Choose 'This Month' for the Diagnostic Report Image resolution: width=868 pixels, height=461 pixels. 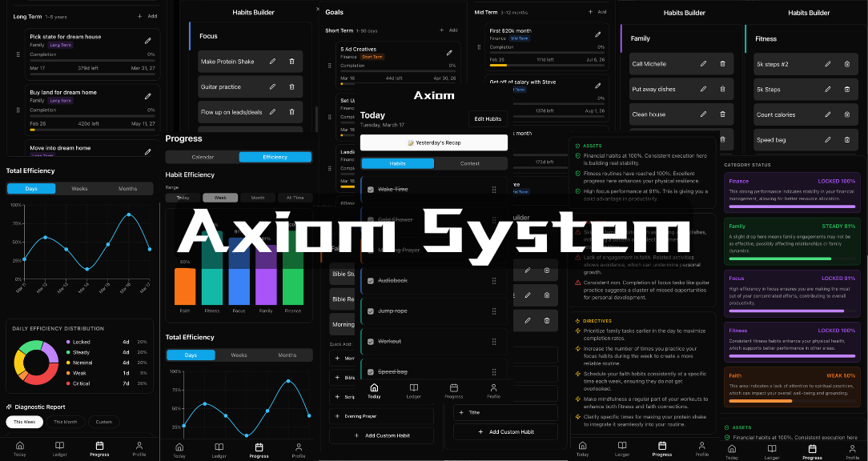coord(66,422)
